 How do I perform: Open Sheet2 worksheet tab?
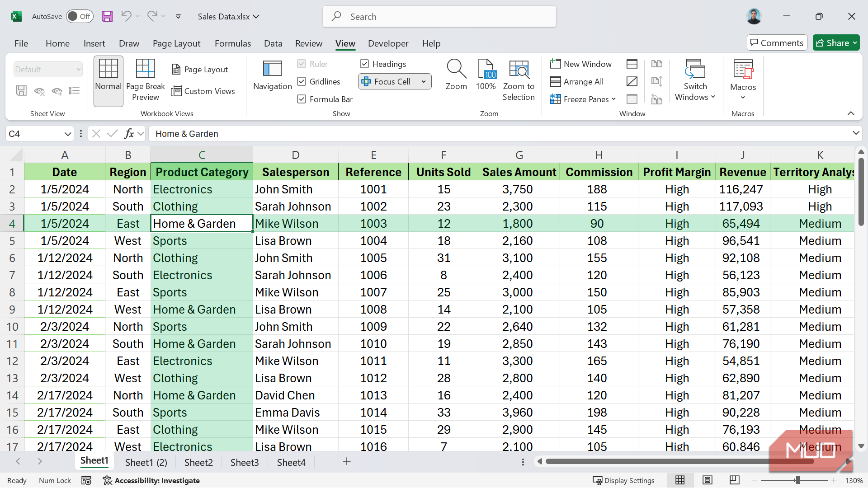(x=198, y=462)
